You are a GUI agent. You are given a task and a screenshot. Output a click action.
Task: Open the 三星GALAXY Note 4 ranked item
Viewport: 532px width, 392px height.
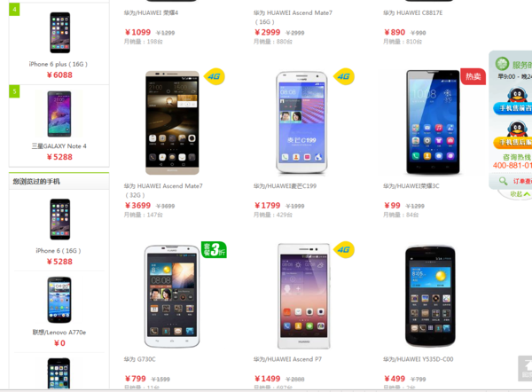(59, 146)
